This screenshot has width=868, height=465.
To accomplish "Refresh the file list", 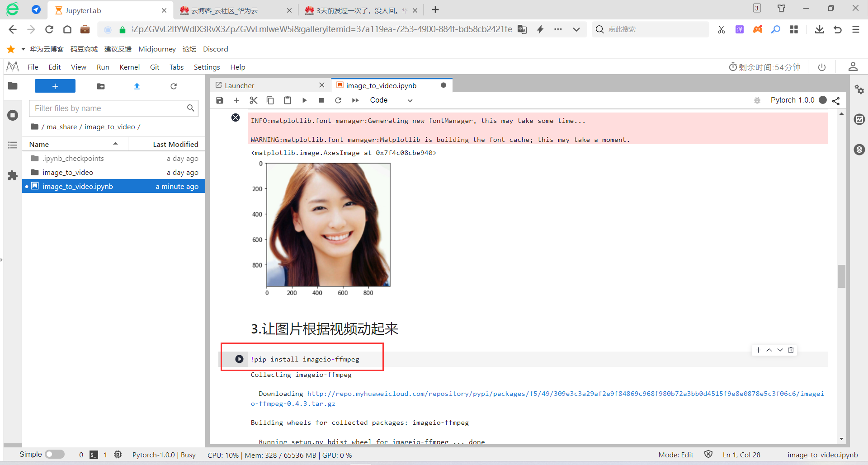I will (x=174, y=86).
